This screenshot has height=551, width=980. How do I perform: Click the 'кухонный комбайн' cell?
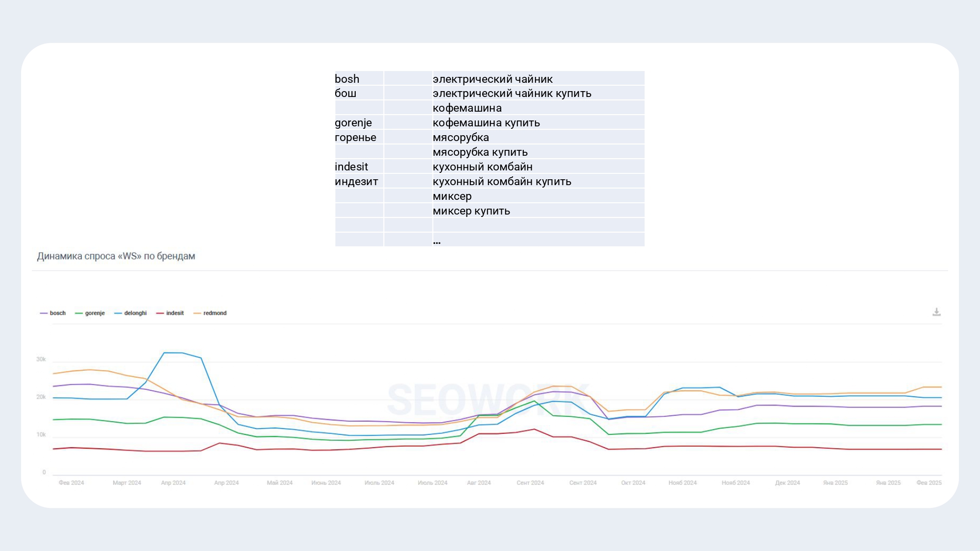(539, 167)
